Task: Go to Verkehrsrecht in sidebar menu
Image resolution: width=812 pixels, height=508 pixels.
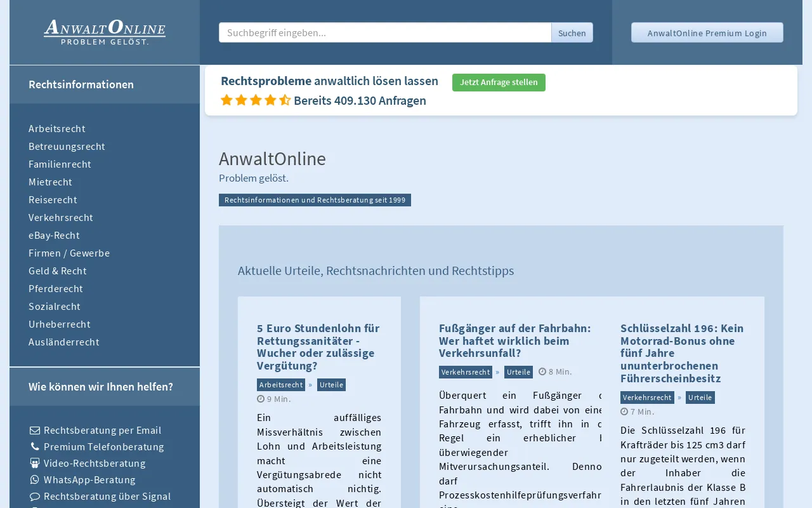Action: [x=61, y=218]
